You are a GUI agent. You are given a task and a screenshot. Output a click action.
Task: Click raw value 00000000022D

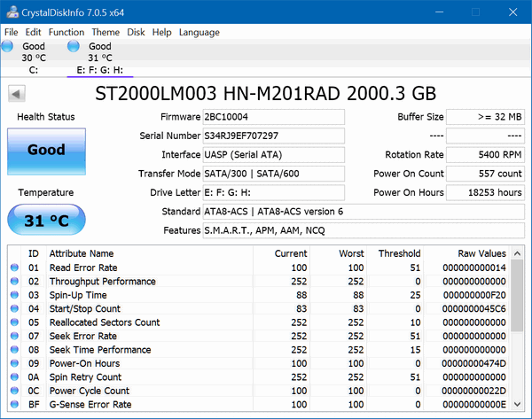[x=473, y=391]
